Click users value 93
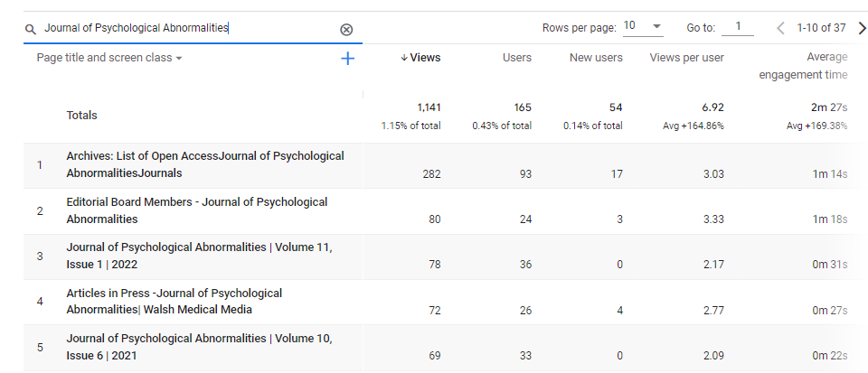This screenshot has height=373, width=868. click(x=525, y=174)
